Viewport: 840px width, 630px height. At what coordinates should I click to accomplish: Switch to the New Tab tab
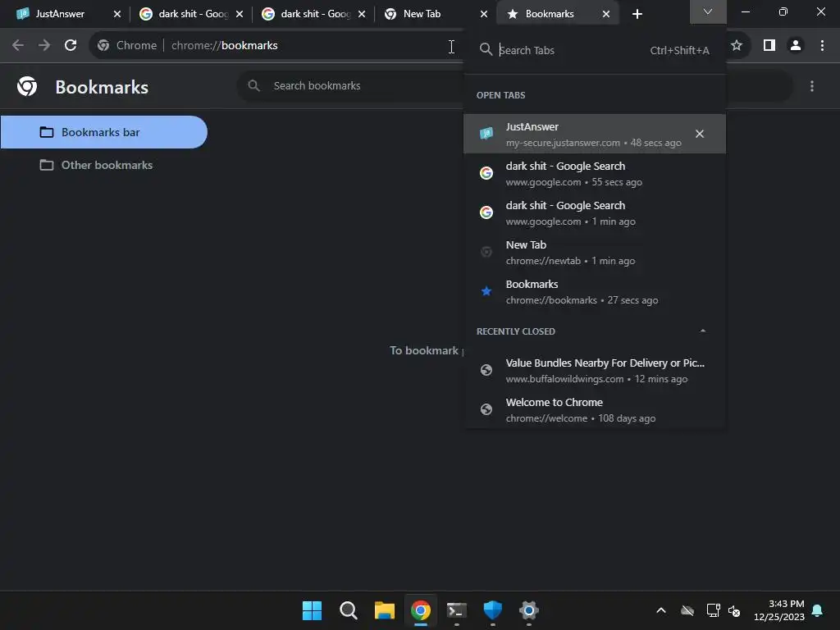422,14
